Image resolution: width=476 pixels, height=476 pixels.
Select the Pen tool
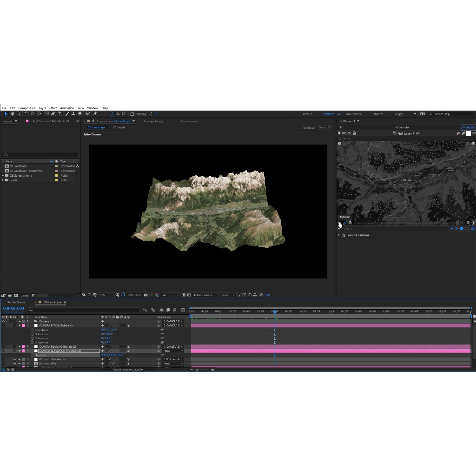coord(53,114)
